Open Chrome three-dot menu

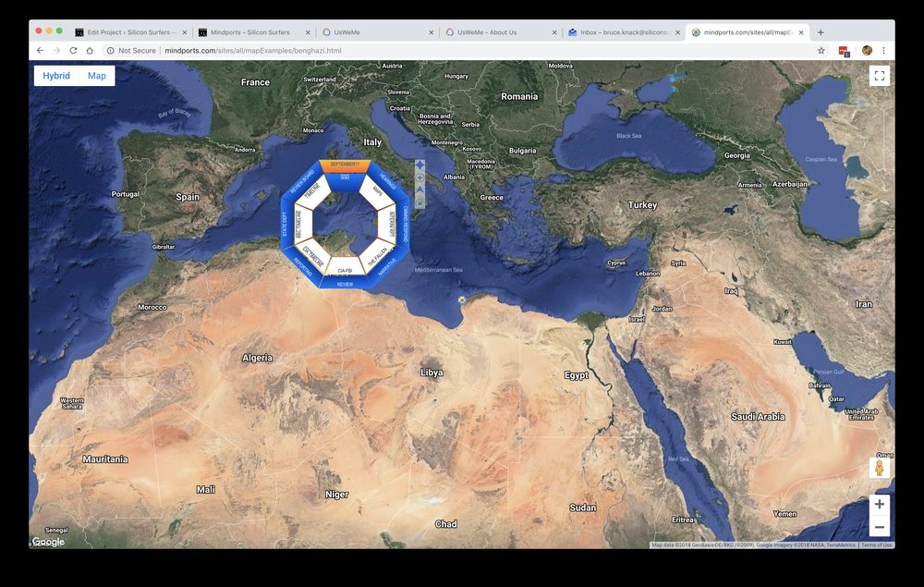tap(883, 51)
